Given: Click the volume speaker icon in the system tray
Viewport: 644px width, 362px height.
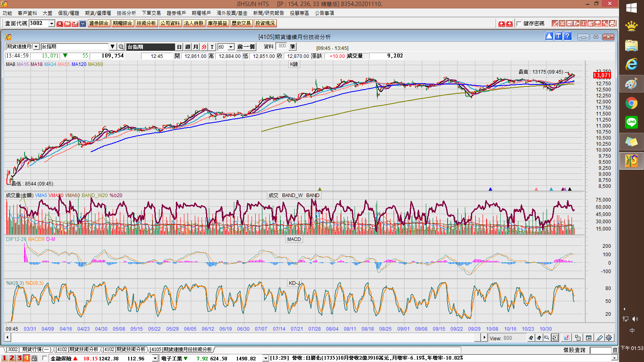Looking at the screenshot, I should (635, 319).
